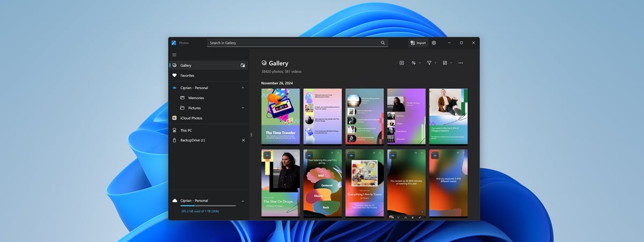Click the OneDrive cloud storage icon
Image resolution: width=644 pixels, height=242 pixels.
(174, 201)
